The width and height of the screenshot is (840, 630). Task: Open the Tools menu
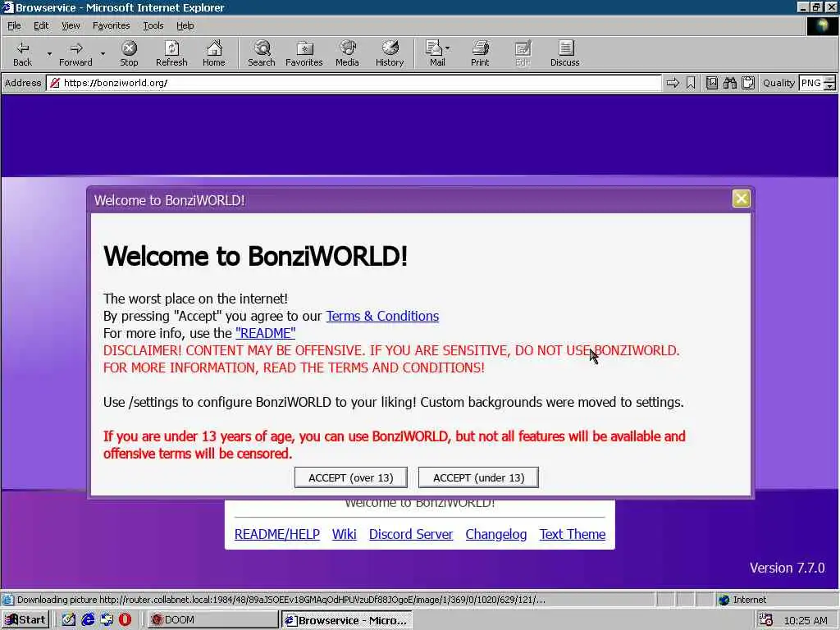click(153, 25)
